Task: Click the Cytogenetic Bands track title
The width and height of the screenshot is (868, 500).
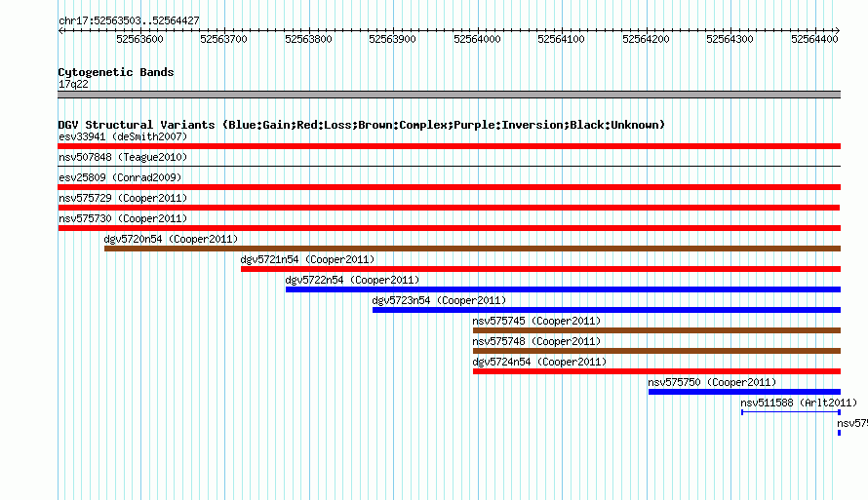Action: 116,72
